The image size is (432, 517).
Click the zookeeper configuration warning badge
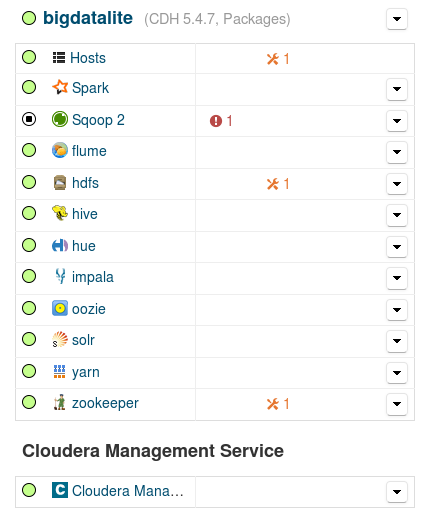coord(278,404)
